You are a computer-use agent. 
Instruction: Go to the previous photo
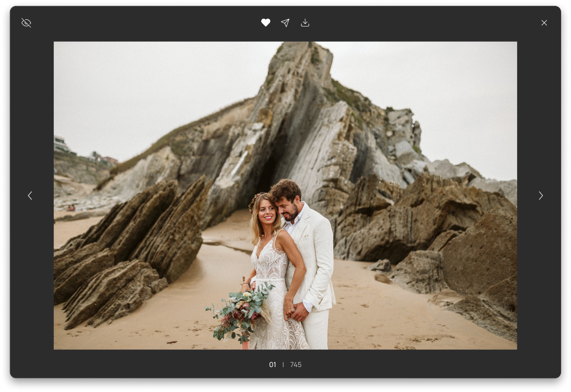coord(30,195)
